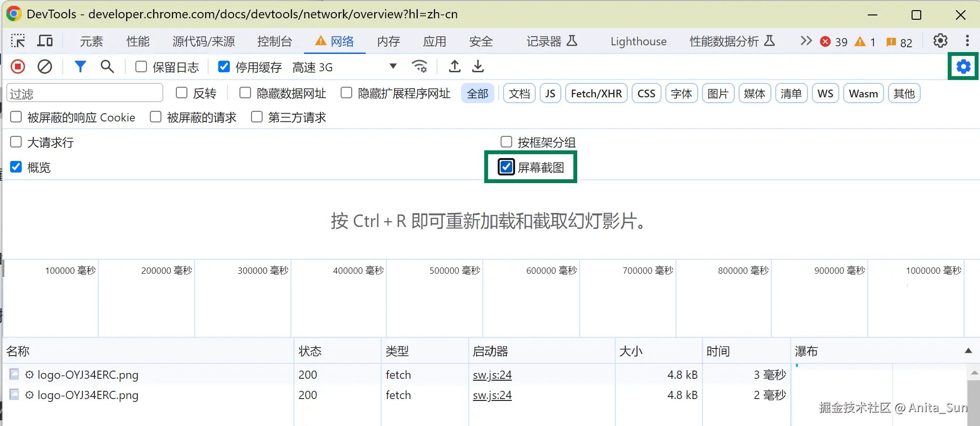Filter requests by Wasm type
Image resolution: width=980 pixels, height=426 pixels.
pos(863,93)
